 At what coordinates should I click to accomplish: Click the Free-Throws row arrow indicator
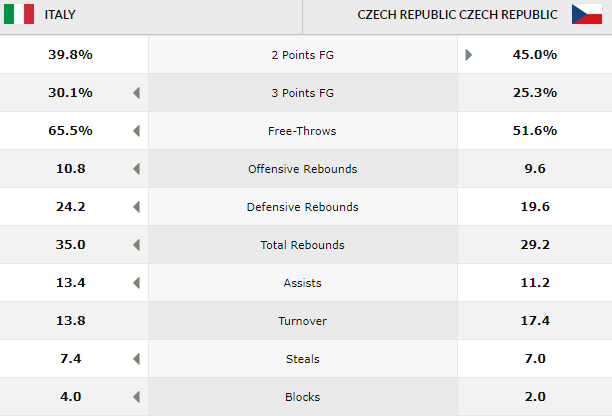pyautogui.click(x=136, y=131)
